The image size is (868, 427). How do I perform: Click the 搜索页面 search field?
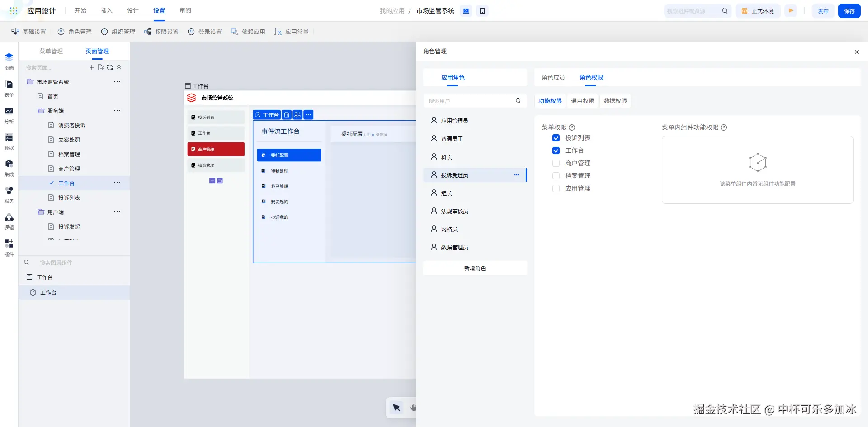[55, 67]
